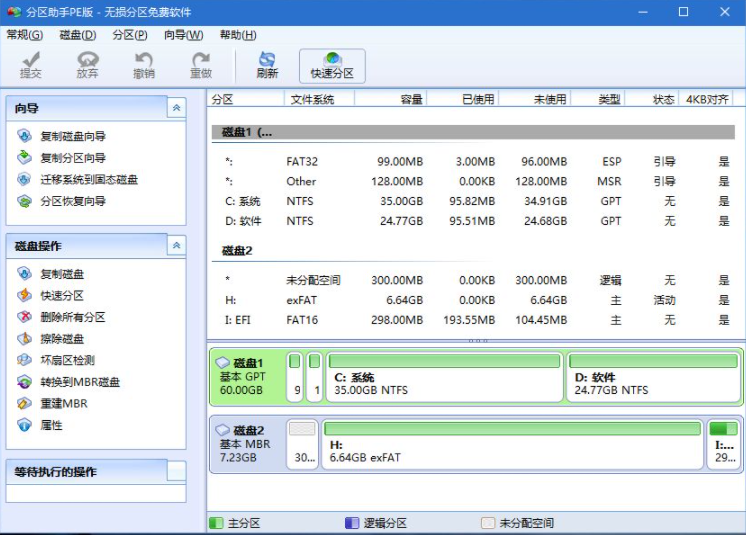Click the 刷新 (Refresh) toolbar icon

click(267, 65)
